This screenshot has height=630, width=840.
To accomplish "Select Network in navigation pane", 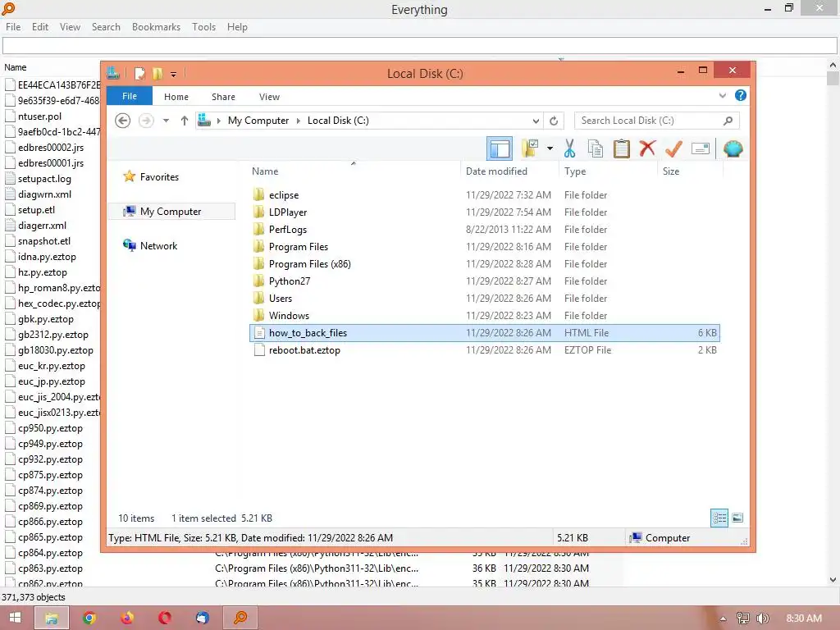I will click(x=158, y=246).
